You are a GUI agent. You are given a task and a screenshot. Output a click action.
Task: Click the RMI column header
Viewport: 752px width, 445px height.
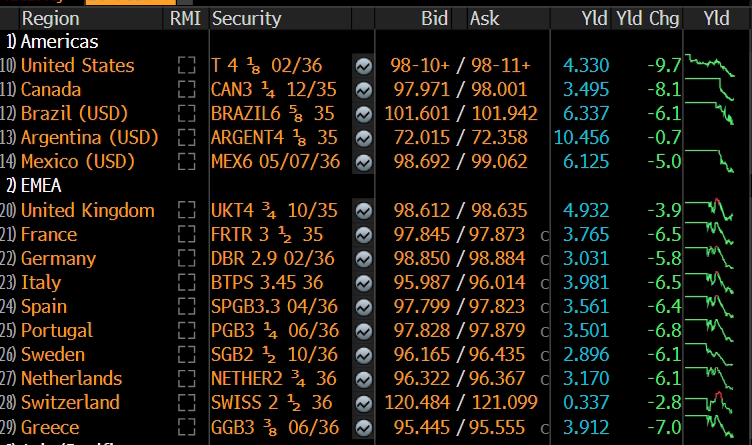[x=185, y=19]
